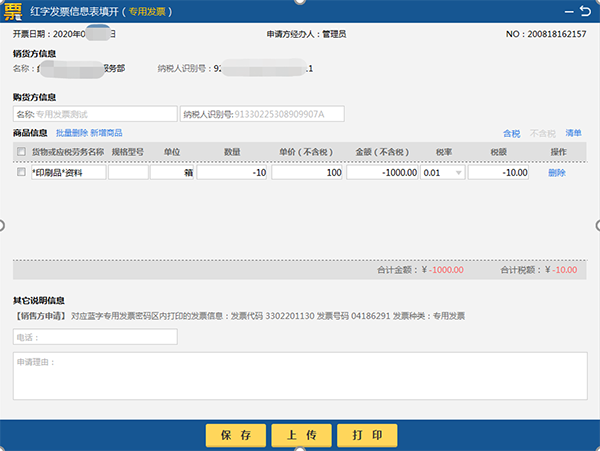Switch to 含税 pricing mode

[x=511, y=132]
